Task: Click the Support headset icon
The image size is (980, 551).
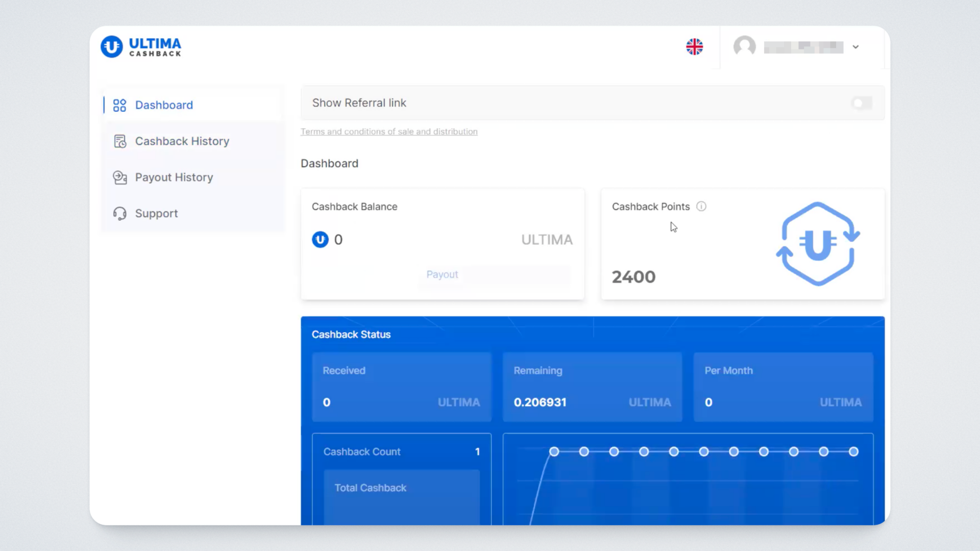Action: point(119,213)
